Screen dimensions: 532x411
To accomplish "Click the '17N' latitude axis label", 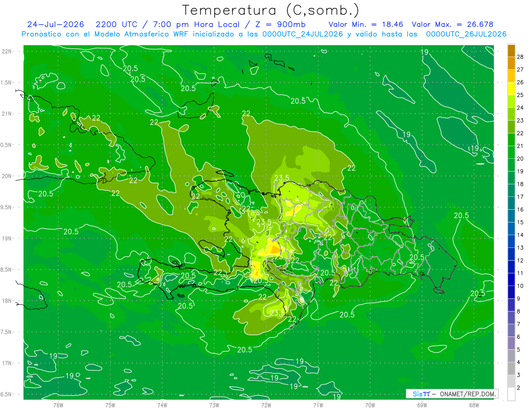I will pos(7,363).
